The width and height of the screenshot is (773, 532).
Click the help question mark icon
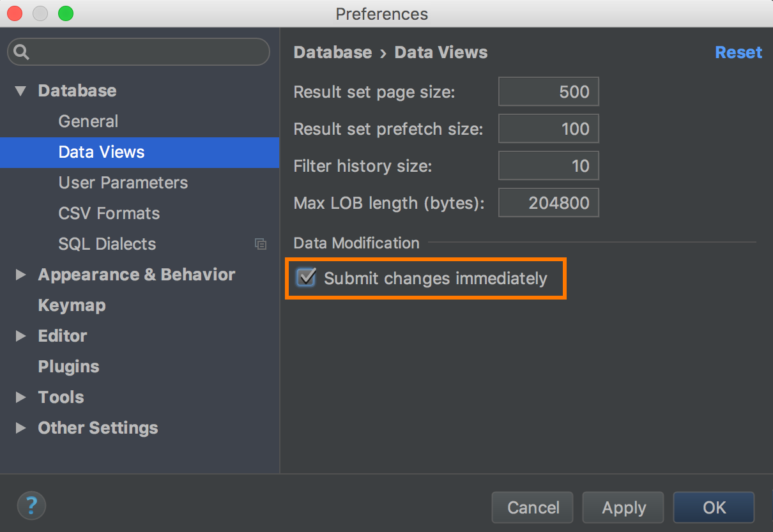pos(31,507)
